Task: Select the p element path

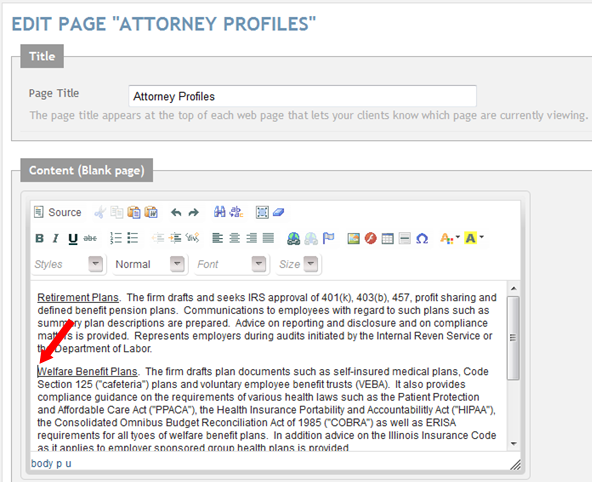Action: click(59, 464)
